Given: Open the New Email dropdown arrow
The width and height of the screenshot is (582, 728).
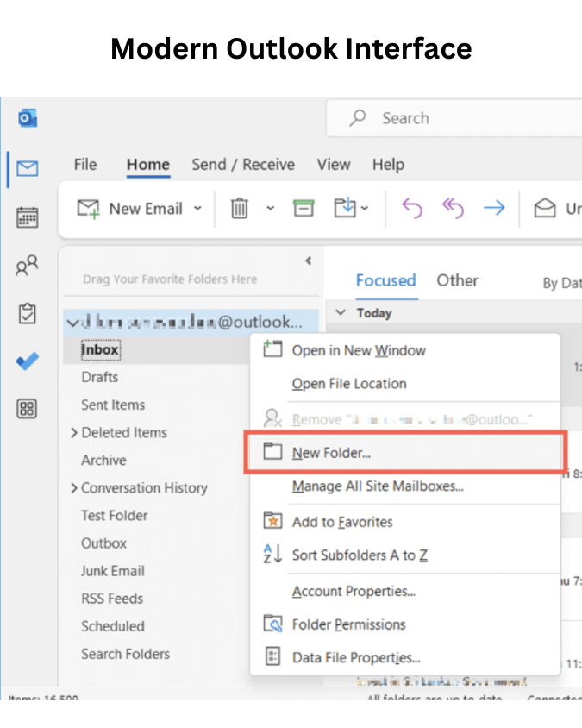Looking at the screenshot, I should click(x=197, y=209).
